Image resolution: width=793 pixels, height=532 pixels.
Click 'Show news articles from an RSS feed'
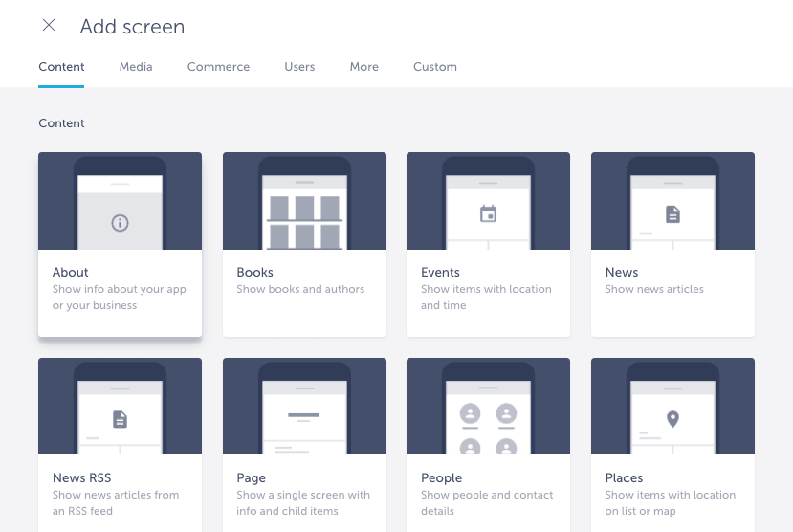click(116, 502)
